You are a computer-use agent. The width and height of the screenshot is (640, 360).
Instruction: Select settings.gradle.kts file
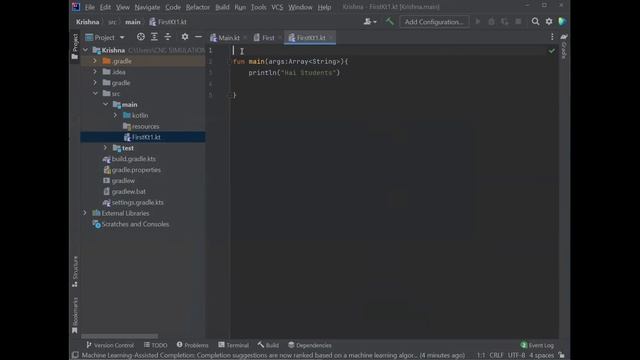point(138,202)
